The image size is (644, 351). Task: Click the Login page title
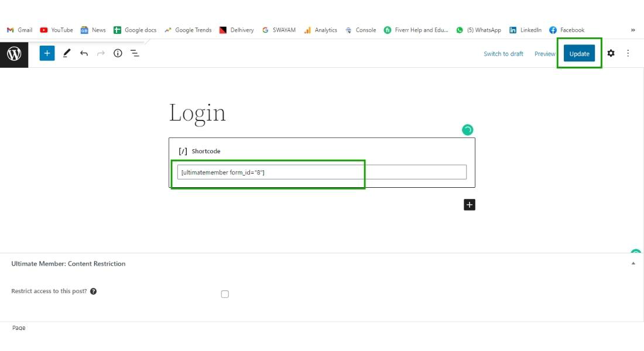pyautogui.click(x=197, y=113)
